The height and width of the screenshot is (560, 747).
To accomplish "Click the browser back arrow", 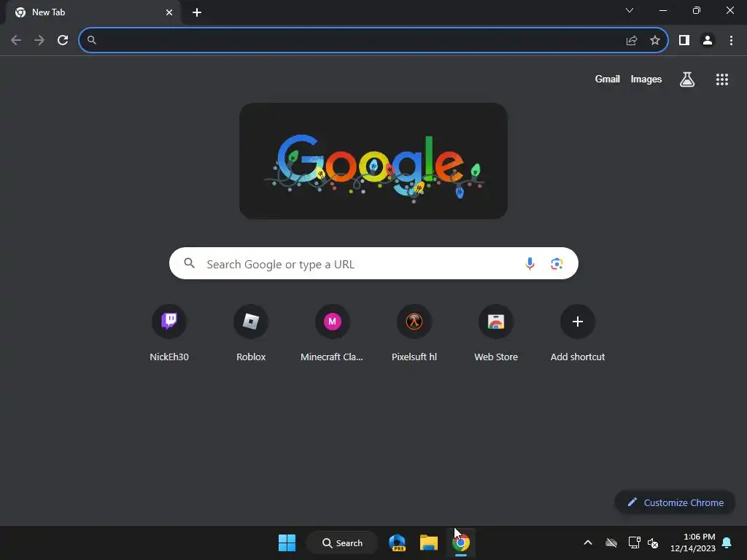I will [16, 41].
